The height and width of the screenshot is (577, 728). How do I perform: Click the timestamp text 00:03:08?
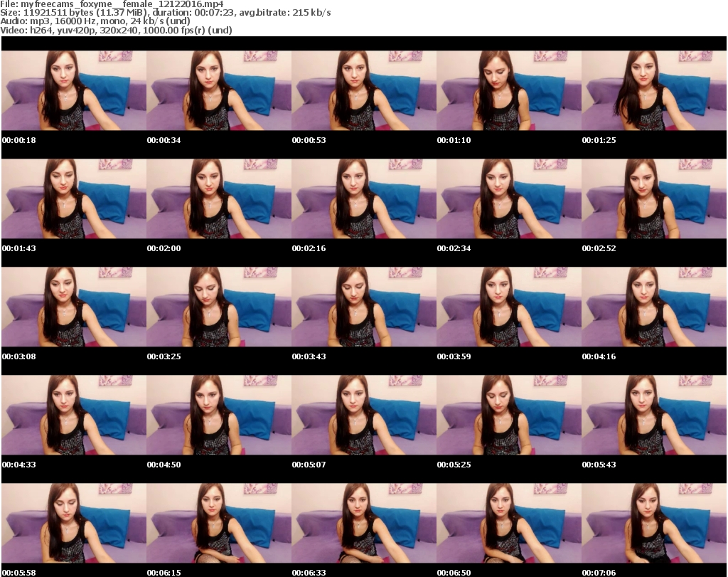click(19, 356)
